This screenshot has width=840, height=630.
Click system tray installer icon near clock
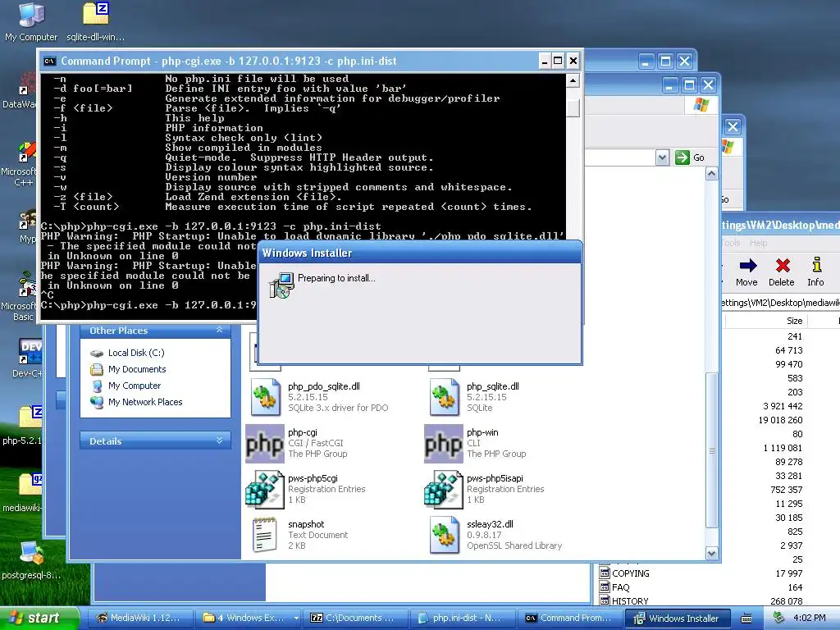click(x=779, y=618)
